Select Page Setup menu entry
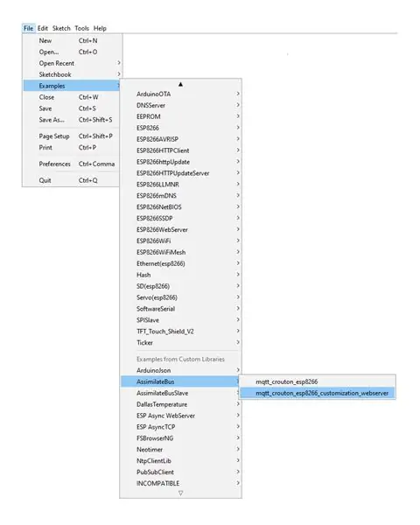This screenshot has width=420, height=525. tap(72, 136)
